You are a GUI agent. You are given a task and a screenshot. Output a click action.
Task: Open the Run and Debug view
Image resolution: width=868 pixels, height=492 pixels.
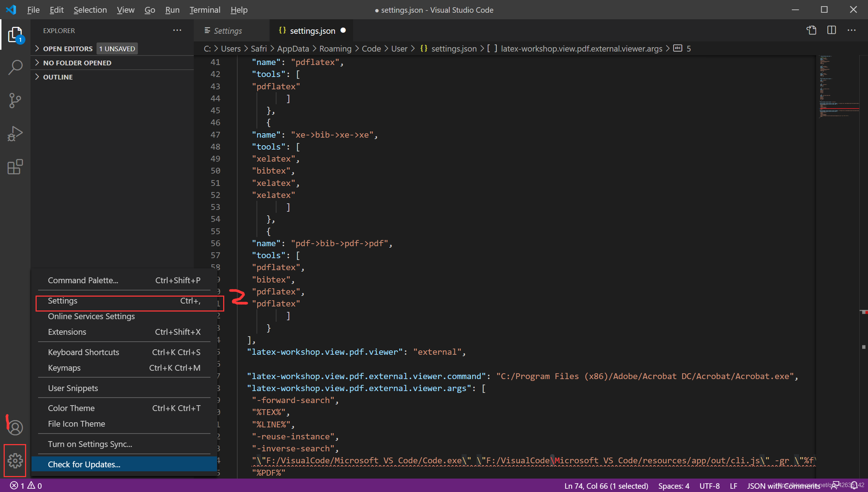[x=15, y=134]
